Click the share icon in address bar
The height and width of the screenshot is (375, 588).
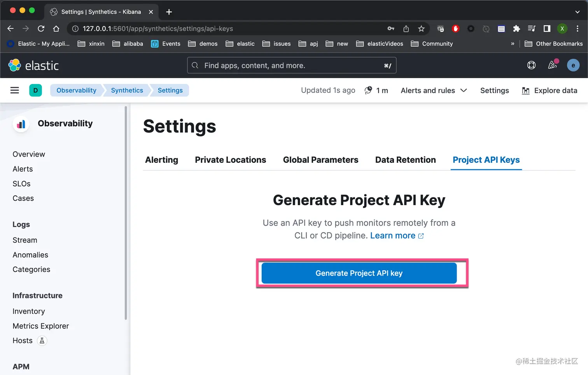click(406, 28)
